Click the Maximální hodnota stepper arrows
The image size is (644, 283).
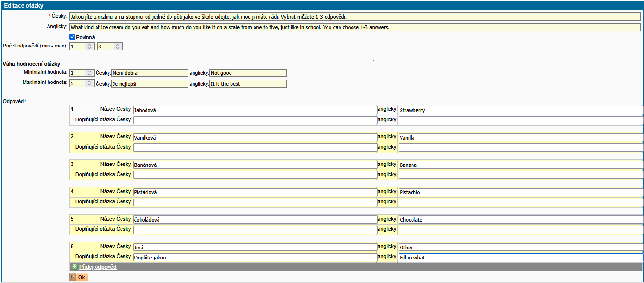(89, 83)
